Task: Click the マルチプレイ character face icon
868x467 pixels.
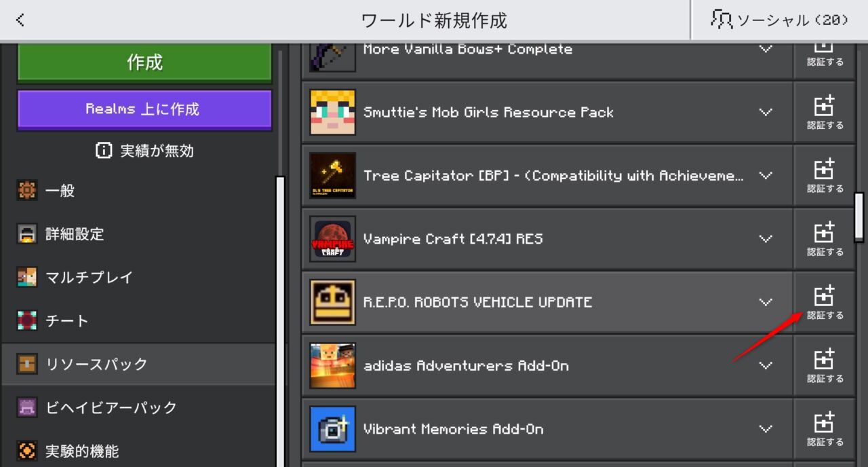Action: tap(27, 278)
